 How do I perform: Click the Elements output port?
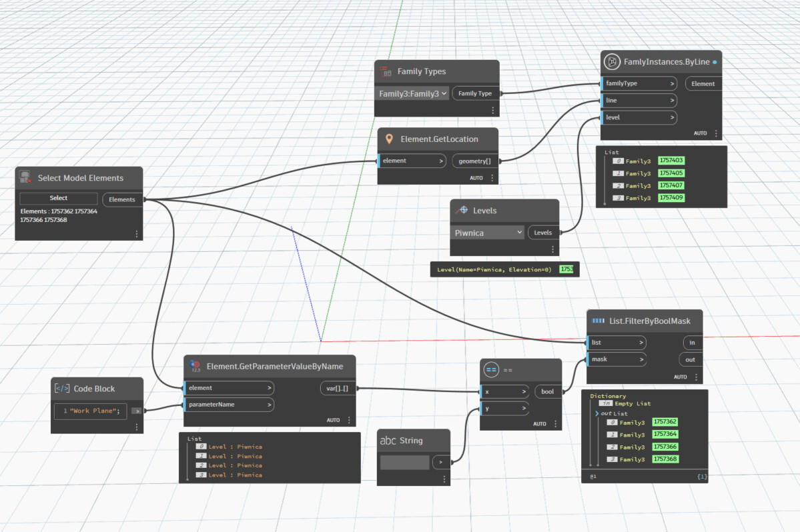(x=123, y=199)
